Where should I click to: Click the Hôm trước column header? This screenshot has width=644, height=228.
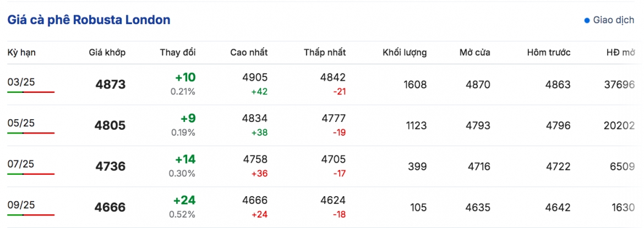[x=549, y=53]
